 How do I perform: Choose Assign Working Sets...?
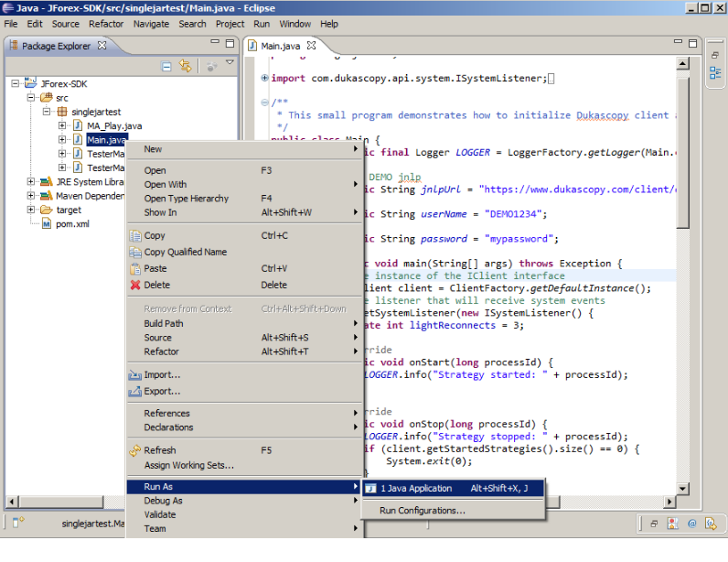(244, 465)
